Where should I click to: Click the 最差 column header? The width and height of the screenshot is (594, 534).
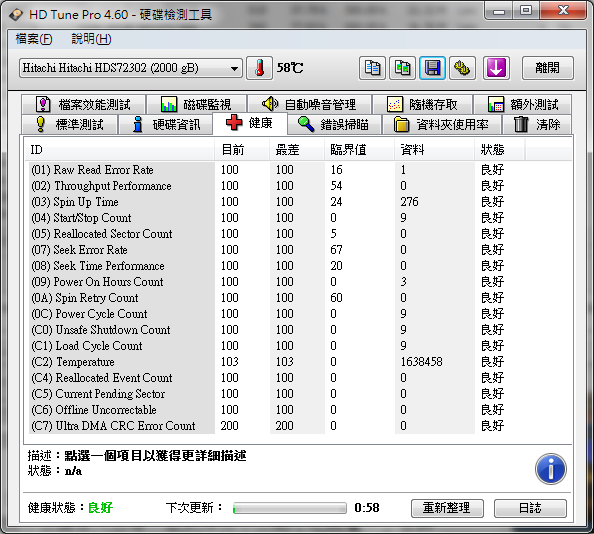coord(297,150)
